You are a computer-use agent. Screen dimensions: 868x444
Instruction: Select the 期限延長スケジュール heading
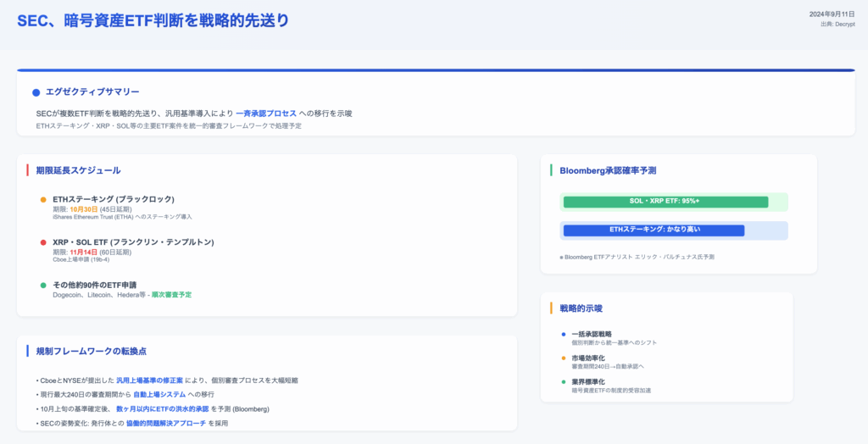click(78, 170)
